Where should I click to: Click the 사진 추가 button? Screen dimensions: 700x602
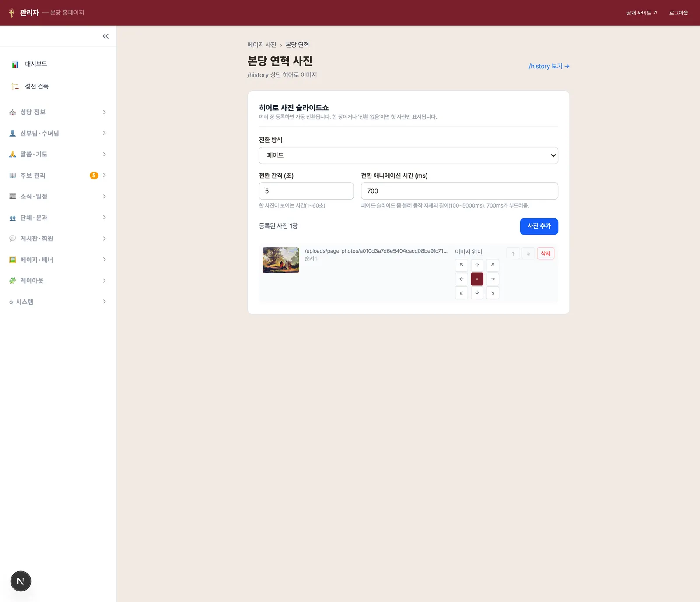(x=539, y=226)
